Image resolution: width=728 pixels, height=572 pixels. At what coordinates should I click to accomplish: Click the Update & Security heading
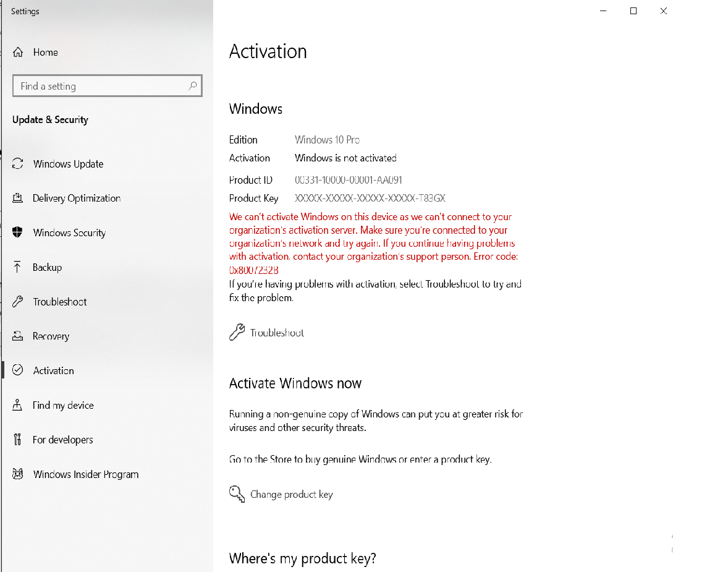pyautogui.click(x=50, y=120)
